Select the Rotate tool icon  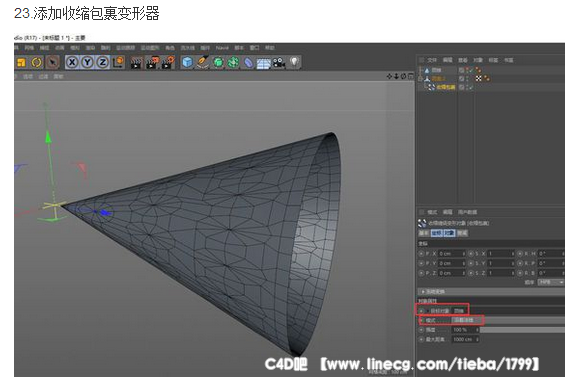click(36, 62)
